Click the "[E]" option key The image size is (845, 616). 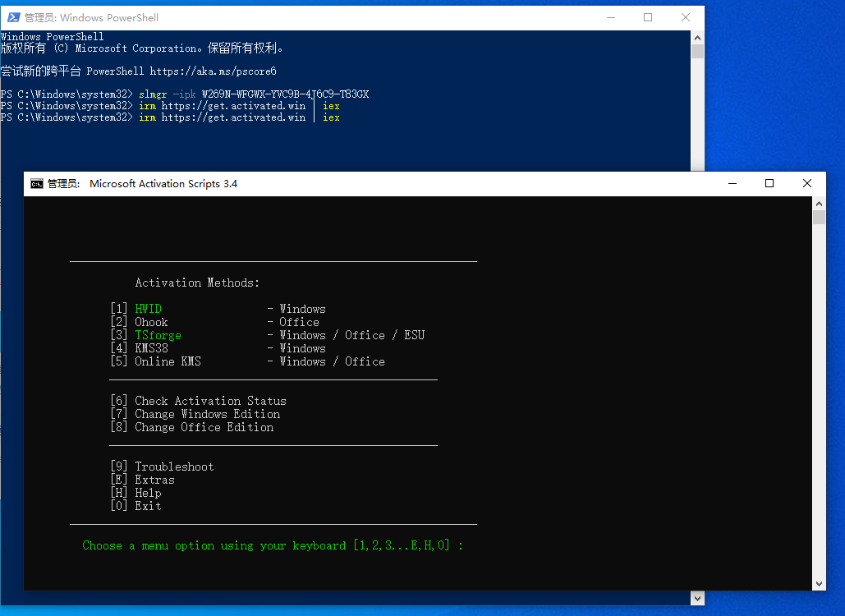118,480
